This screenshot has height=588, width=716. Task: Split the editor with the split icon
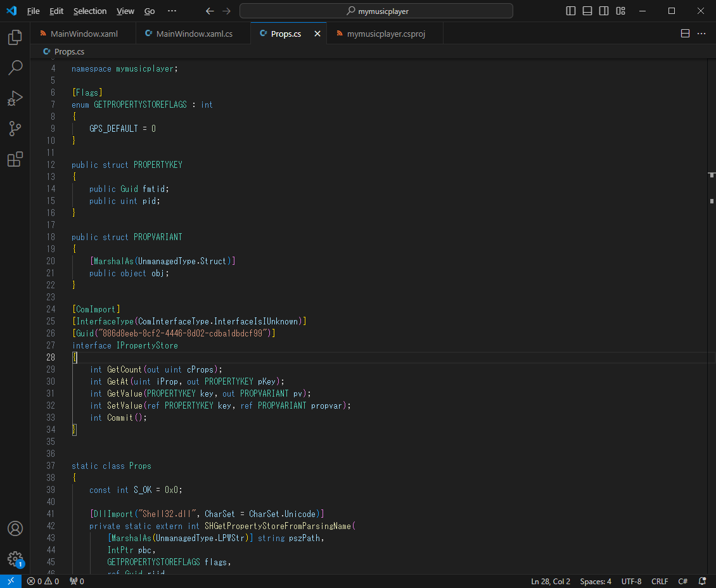(x=685, y=34)
